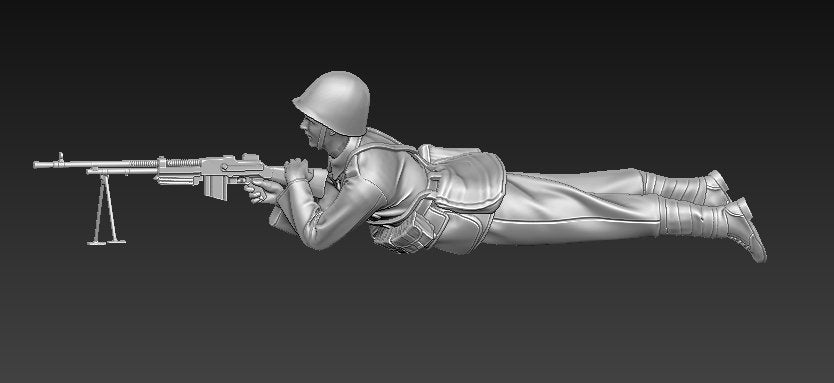Pick the backpack on the soldier's back
The width and height of the screenshot is (834, 383).
(464, 179)
